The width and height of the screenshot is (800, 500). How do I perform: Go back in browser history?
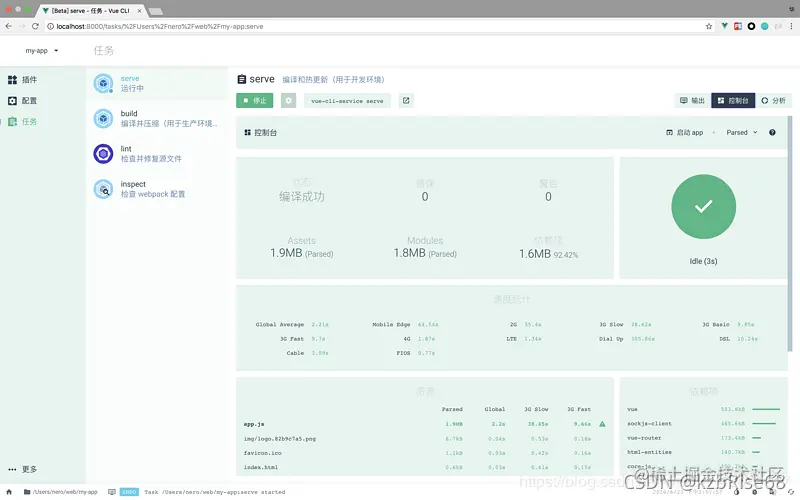pos(9,26)
